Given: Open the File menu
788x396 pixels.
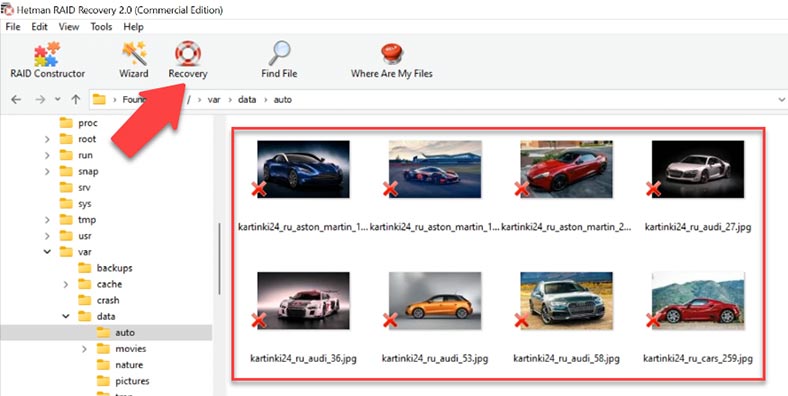Looking at the screenshot, I should pos(13,27).
